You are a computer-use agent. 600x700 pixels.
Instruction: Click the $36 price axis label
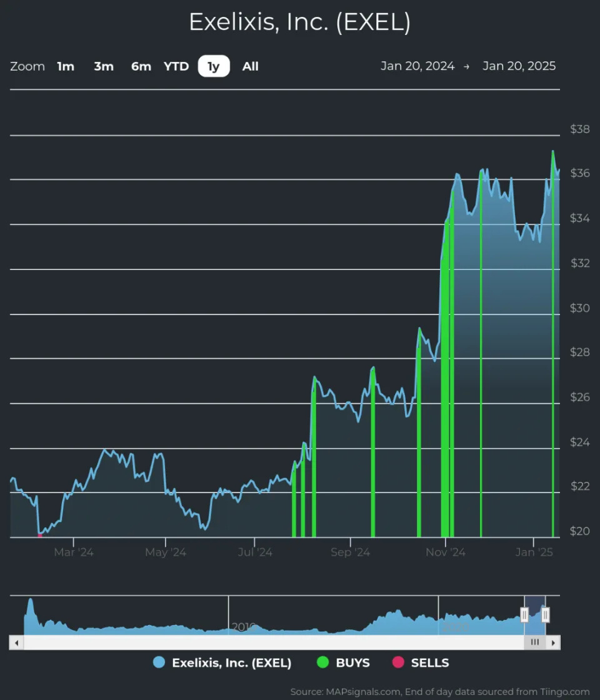click(x=579, y=173)
